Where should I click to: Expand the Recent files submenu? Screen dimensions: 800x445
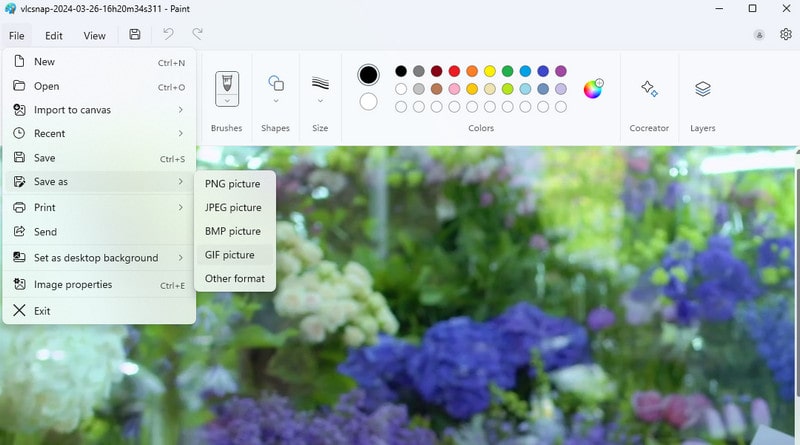click(99, 134)
